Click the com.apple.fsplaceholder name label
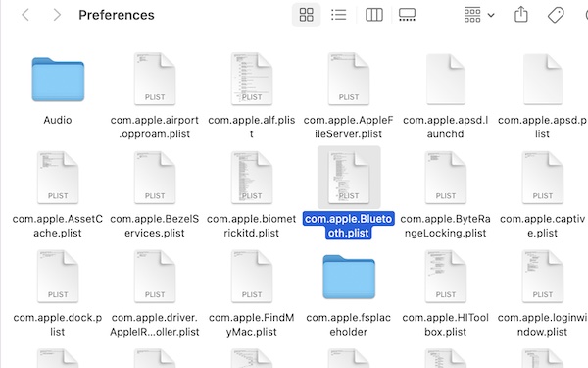Viewport: 588px width, 368px height. (x=348, y=325)
